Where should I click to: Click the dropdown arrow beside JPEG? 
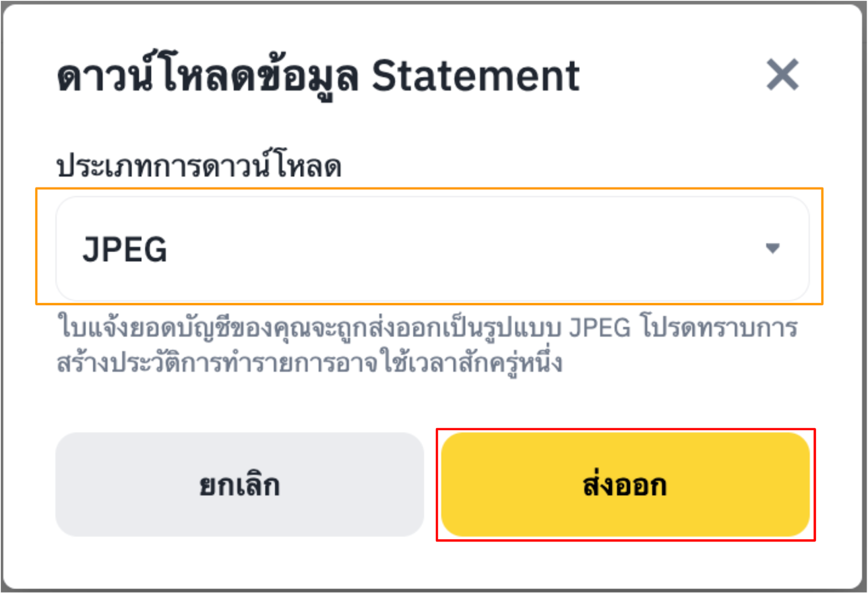[773, 248]
